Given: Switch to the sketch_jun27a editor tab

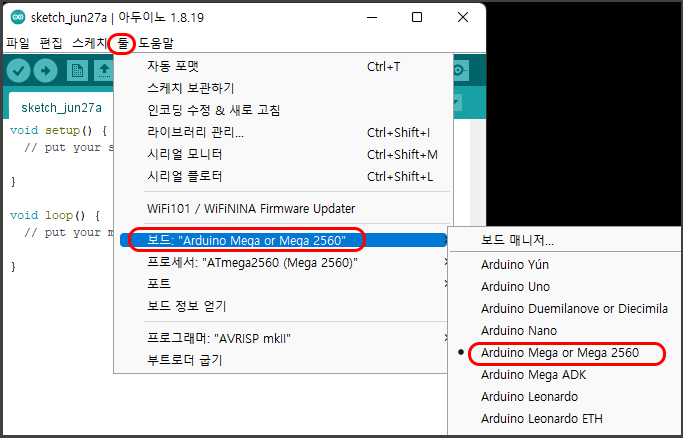Looking at the screenshot, I should pos(61,107).
